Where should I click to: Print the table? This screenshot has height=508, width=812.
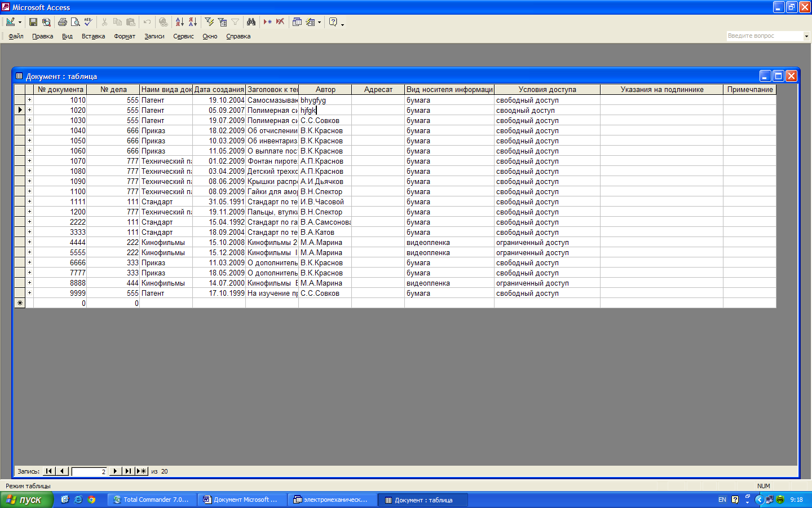pos(63,22)
